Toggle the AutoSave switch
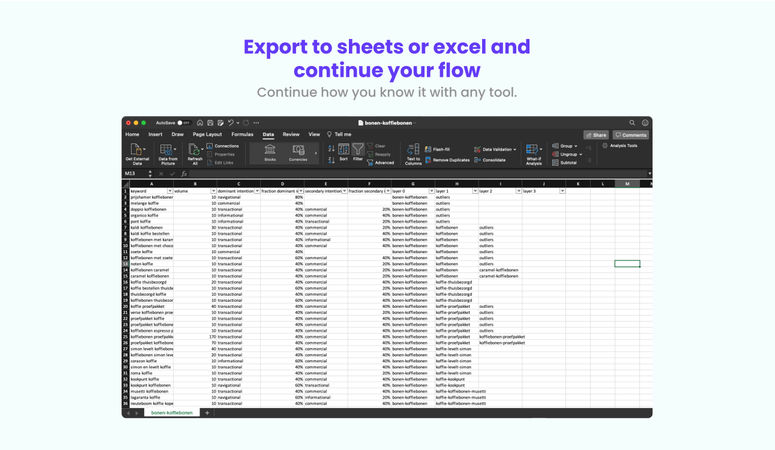Screen dimensions: 775x450 click(183, 123)
